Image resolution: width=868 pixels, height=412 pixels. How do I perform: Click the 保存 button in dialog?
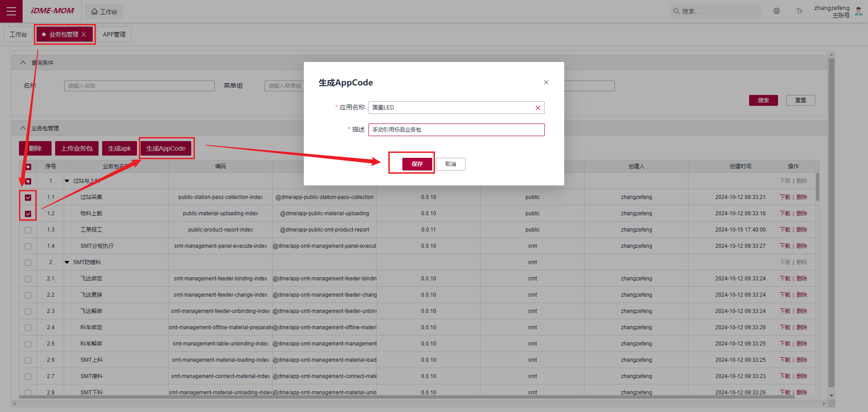pos(417,164)
